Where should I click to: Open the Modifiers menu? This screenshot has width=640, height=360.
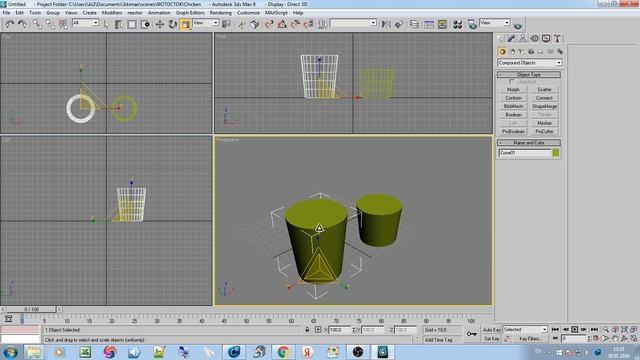pyautogui.click(x=112, y=13)
